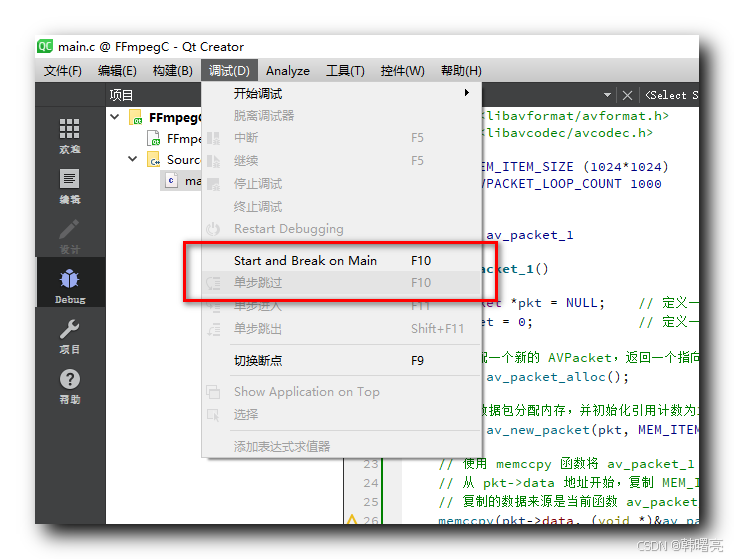Choose 终止调试 menu entry
734x559 pixels.
[x=342, y=206]
